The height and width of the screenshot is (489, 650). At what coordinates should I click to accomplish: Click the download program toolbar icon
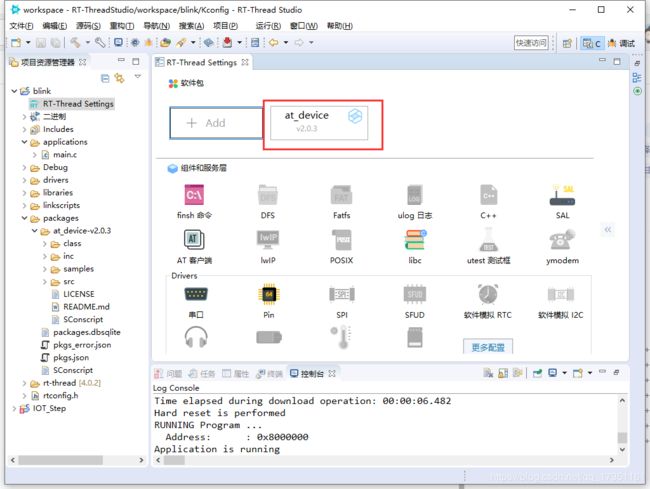click(227, 42)
